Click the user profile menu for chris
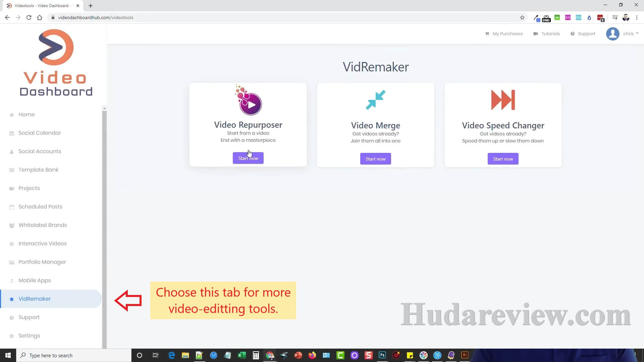The image size is (644, 362). 622,34
